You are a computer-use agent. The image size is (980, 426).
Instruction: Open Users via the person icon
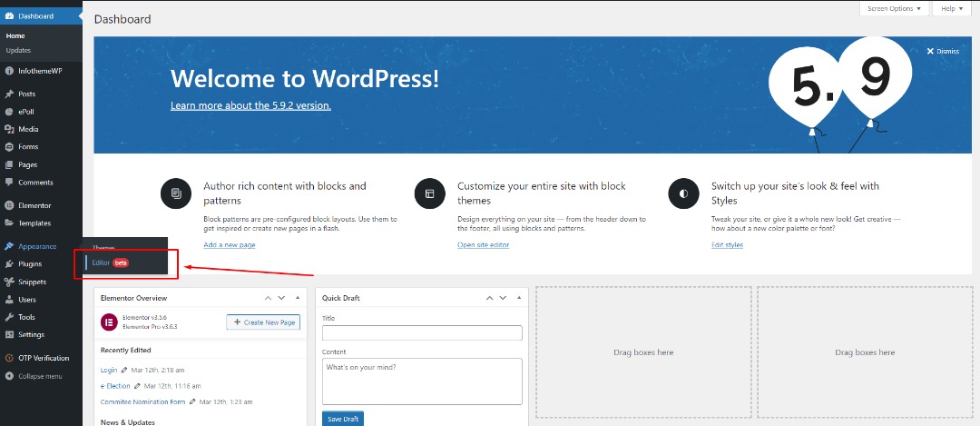(9, 300)
